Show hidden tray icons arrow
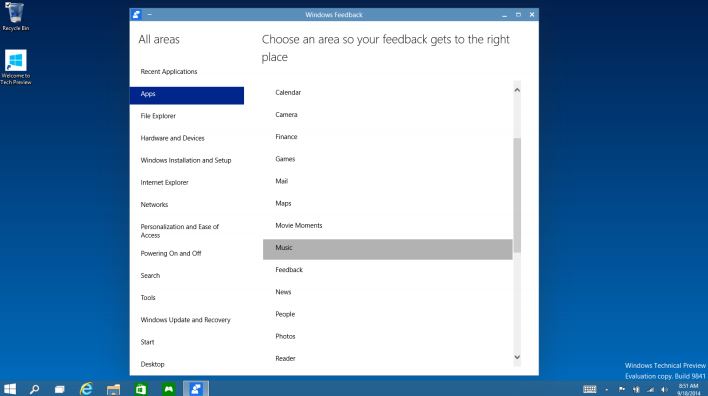This screenshot has height=396, width=708. (x=606, y=390)
